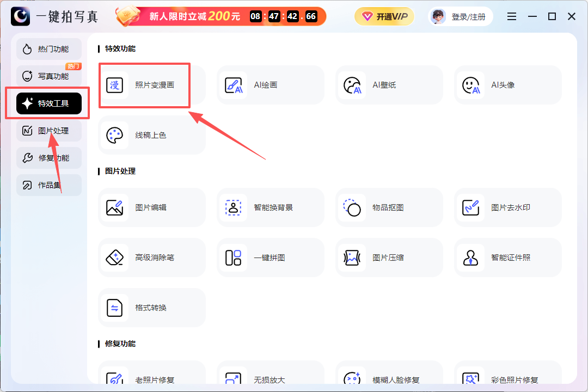Open the 智能证件照 ID photo tool

[507, 257]
